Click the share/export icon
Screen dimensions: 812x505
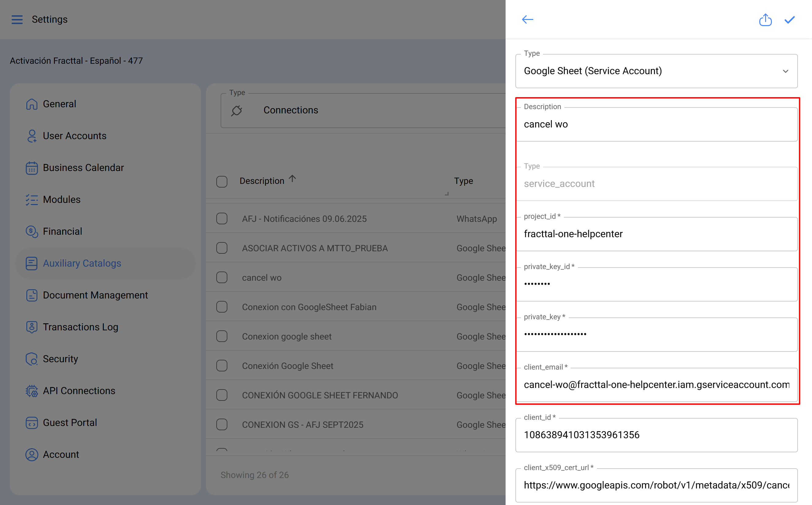765,20
